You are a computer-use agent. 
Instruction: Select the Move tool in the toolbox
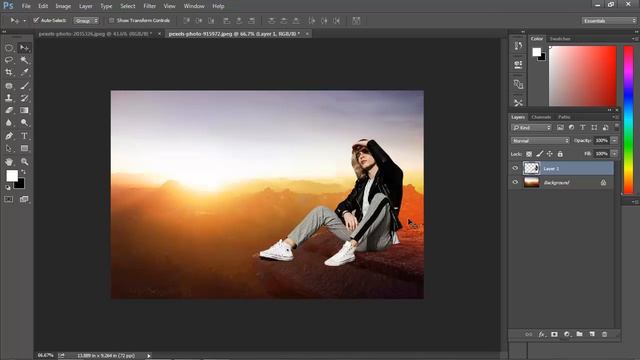tap(24, 48)
